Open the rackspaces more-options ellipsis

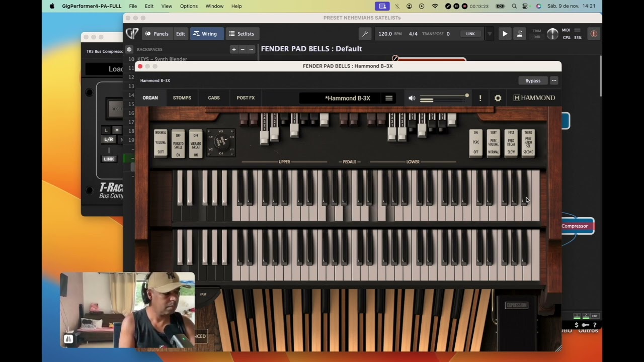(x=251, y=49)
